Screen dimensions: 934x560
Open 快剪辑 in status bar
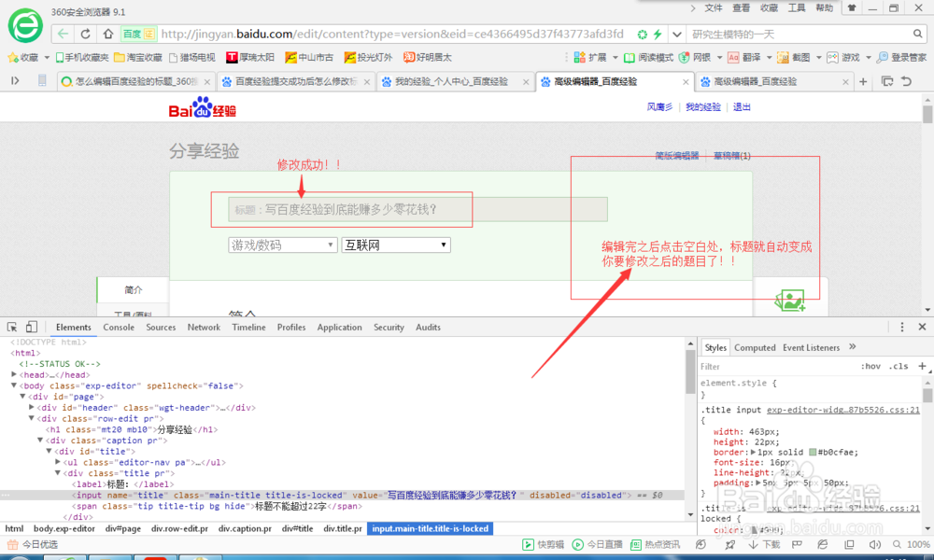(543, 544)
